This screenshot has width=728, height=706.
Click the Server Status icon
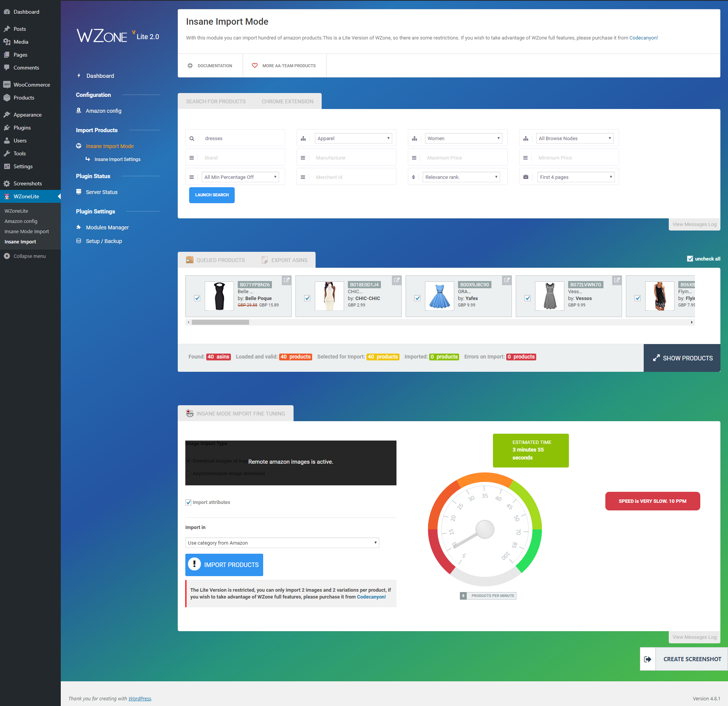tap(79, 192)
